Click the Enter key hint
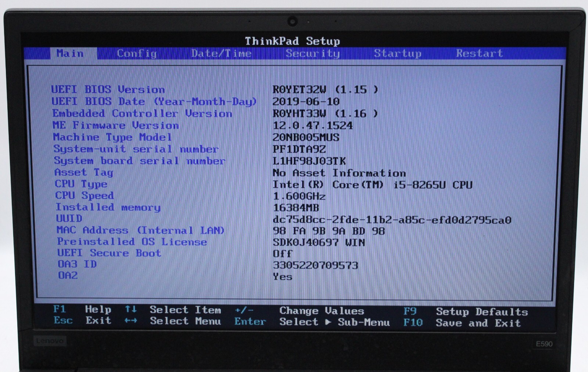Screen dimensions: 588x372 click(250, 322)
